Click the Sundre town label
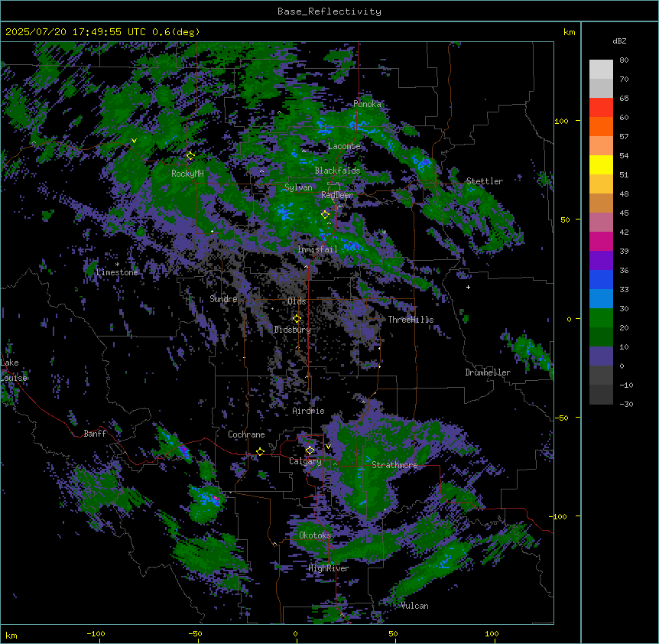Viewport: 659px width, 644px height. (x=223, y=299)
